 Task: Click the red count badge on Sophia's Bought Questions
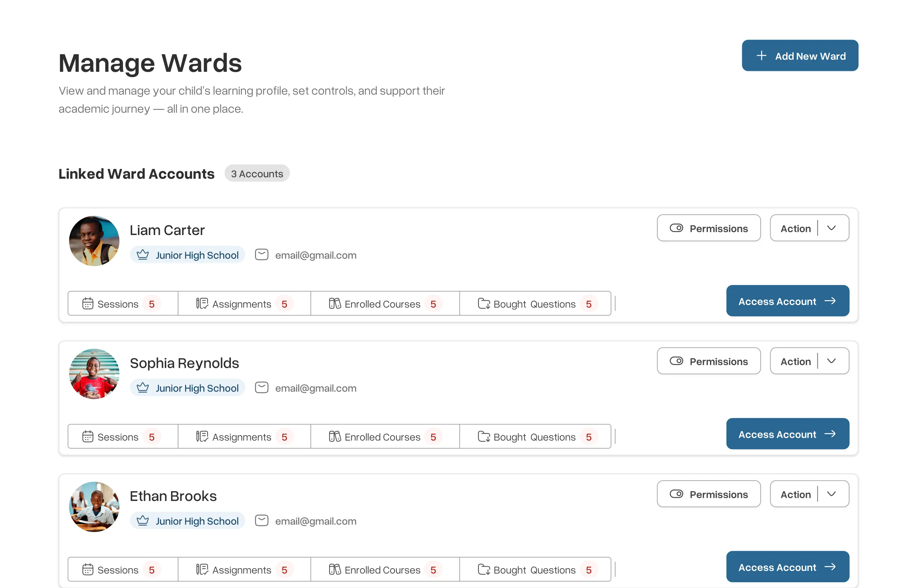[589, 437]
